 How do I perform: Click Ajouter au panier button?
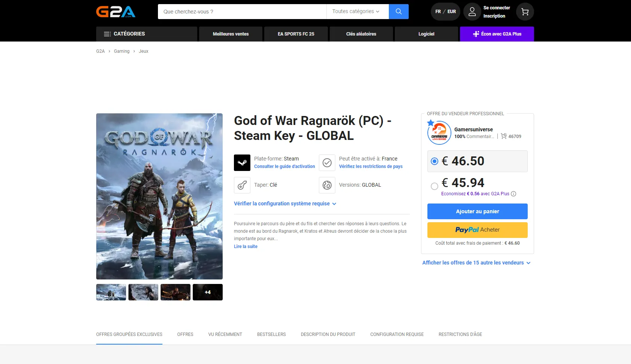(x=477, y=211)
